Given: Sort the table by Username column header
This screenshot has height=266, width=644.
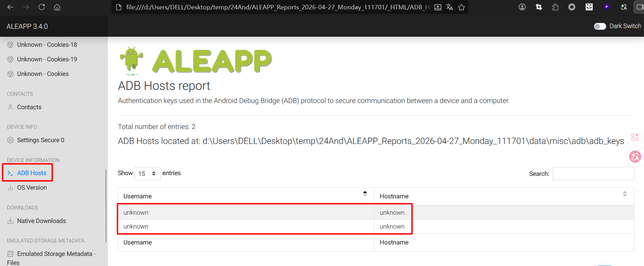Looking at the screenshot, I should [x=246, y=196].
